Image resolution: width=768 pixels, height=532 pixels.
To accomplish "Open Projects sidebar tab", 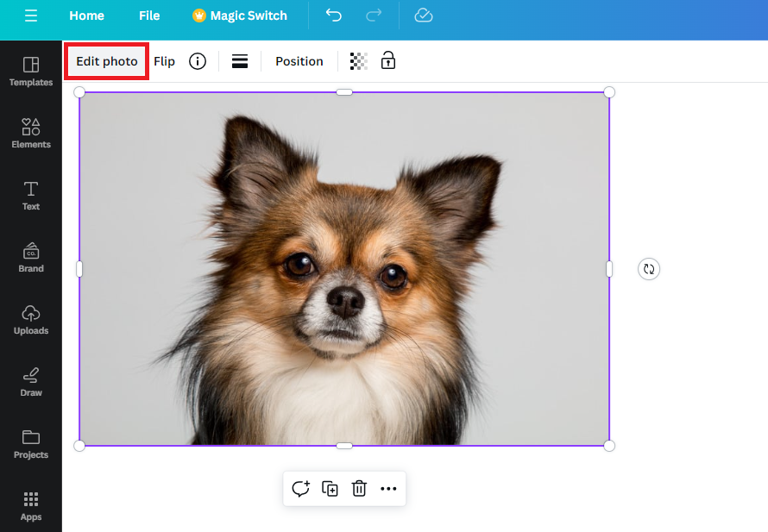I will click(x=31, y=444).
